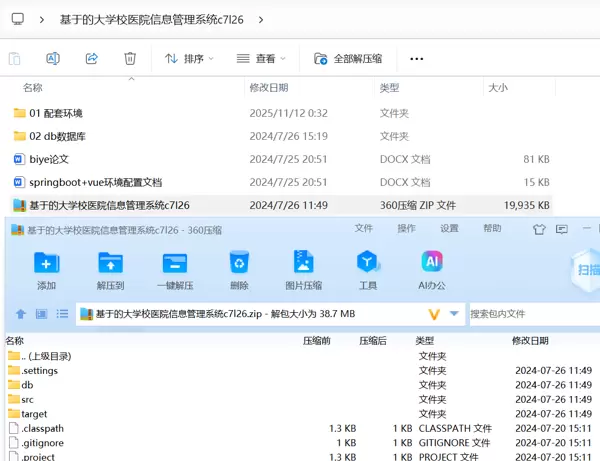This screenshot has width=600, height=461.
Task: Expand the 排序 sort dropdown
Action: point(189,59)
